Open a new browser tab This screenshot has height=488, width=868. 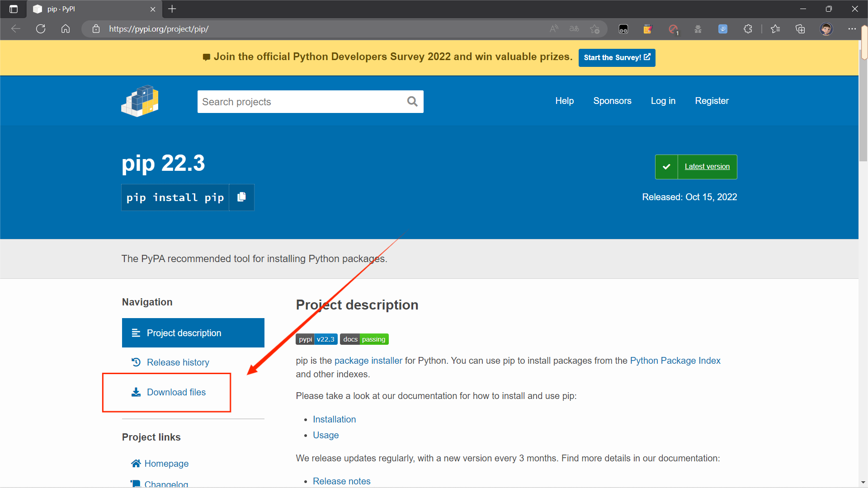(172, 9)
